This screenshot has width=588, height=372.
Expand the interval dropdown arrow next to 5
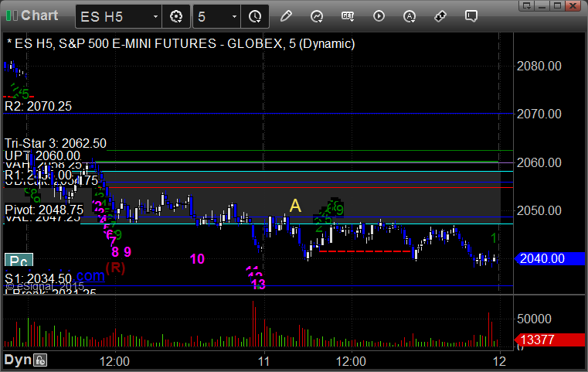[x=234, y=16]
